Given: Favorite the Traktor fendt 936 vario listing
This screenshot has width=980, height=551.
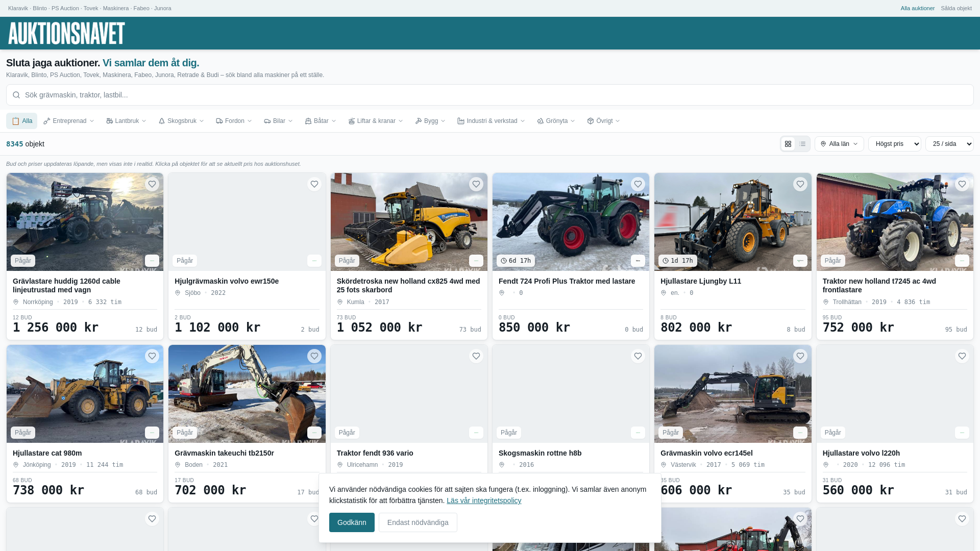Looking at the screenshot, I should point(476,356).
